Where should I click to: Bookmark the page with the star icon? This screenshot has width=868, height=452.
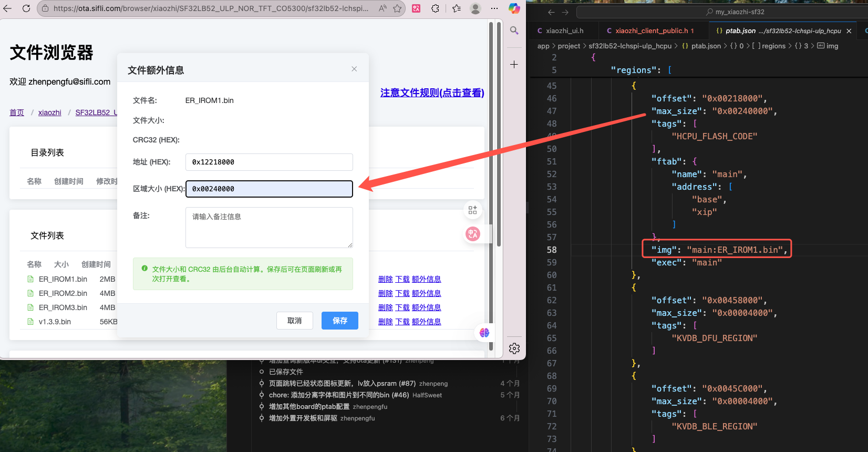pos(397,8)
